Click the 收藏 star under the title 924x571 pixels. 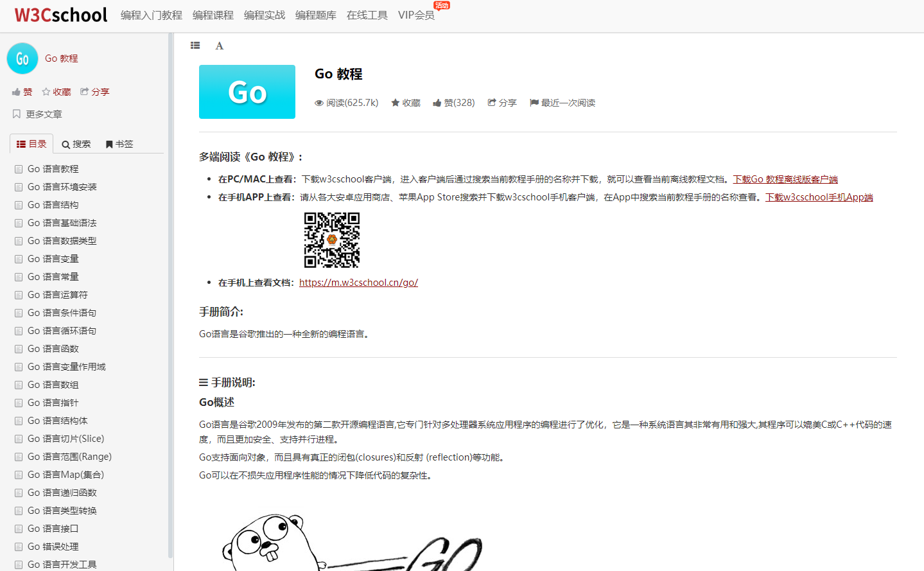point(406,103)
